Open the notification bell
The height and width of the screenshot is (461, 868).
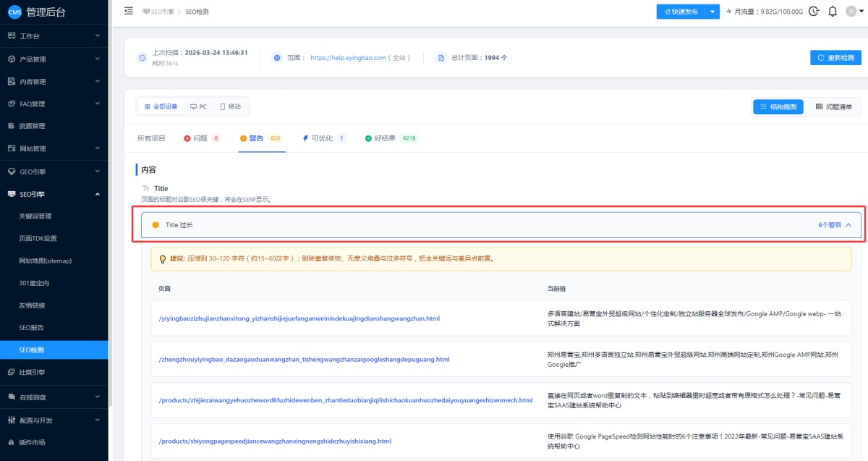tap(833, 12)
